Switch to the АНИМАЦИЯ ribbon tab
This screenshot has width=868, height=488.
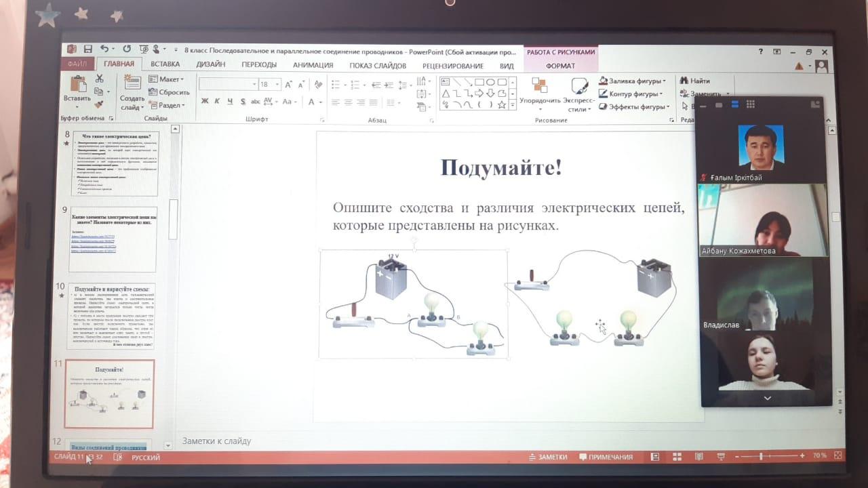[x=313, y=66]
